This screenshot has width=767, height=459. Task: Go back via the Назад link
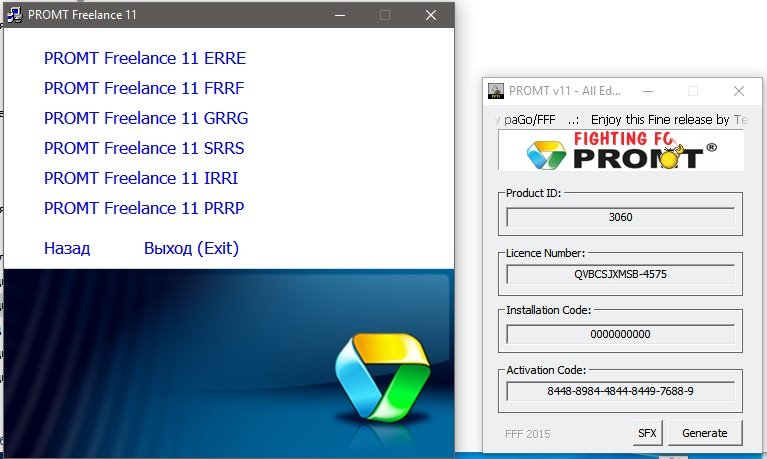pos(67,248)
